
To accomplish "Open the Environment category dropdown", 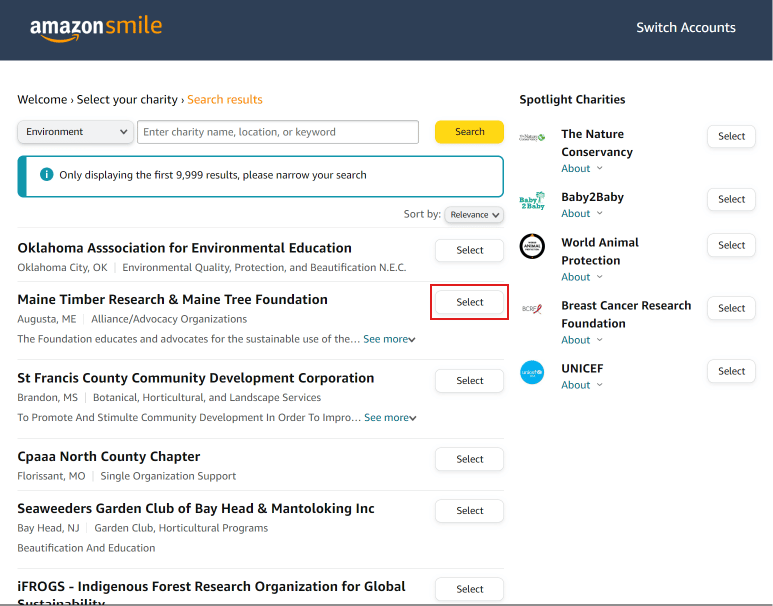I will click(76, 132).
